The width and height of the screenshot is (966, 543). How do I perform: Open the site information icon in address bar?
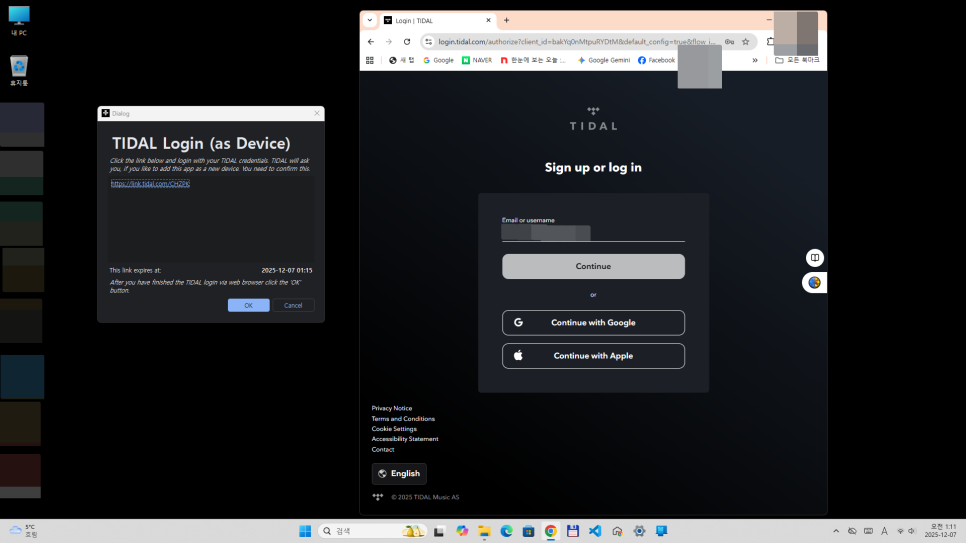[x=429, y=42]
